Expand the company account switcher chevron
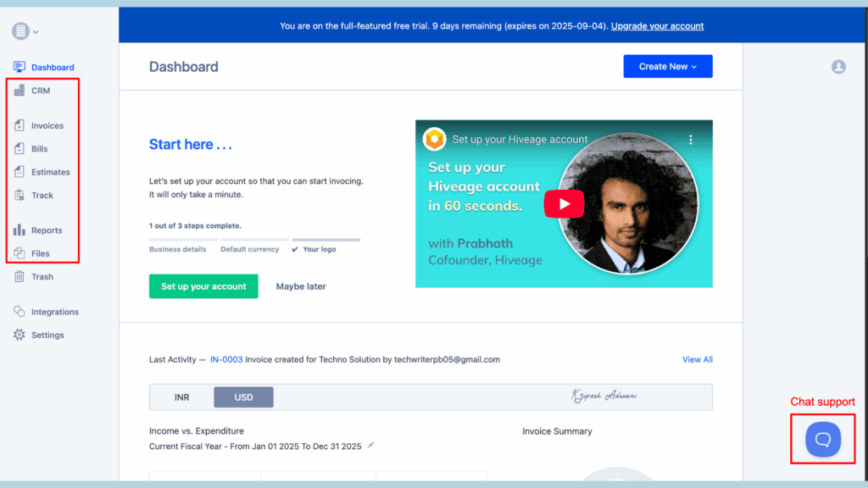The width and height of the screenshot is (868, 488). click(x=36, y=32)
